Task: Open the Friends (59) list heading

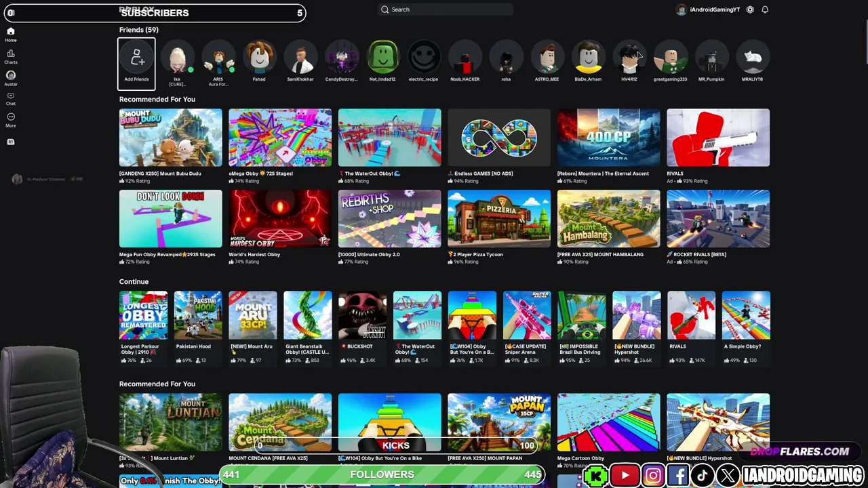Action: [x=139, y=30]
